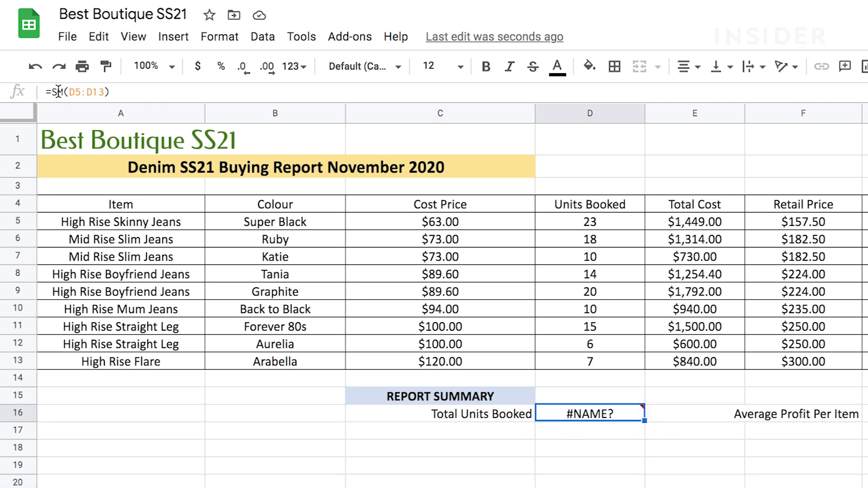Click Format as currency dollar button
Screen dimensions: 868x488
tap(198, 66)
